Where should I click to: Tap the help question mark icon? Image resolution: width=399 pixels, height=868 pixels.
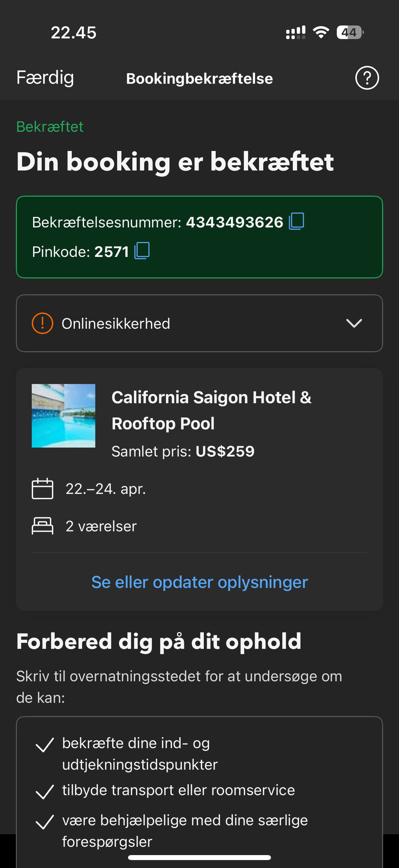pyautogui.click(x=367, y=78)
